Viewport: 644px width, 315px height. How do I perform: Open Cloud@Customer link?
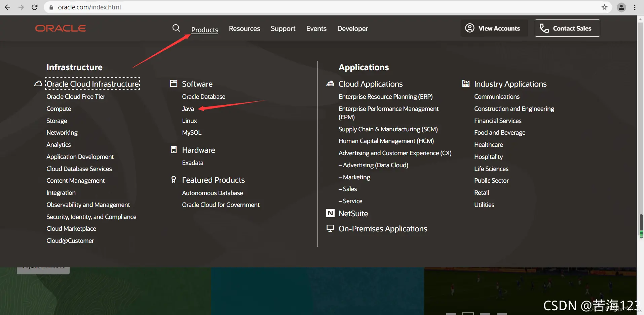click(x=70, y=240)
